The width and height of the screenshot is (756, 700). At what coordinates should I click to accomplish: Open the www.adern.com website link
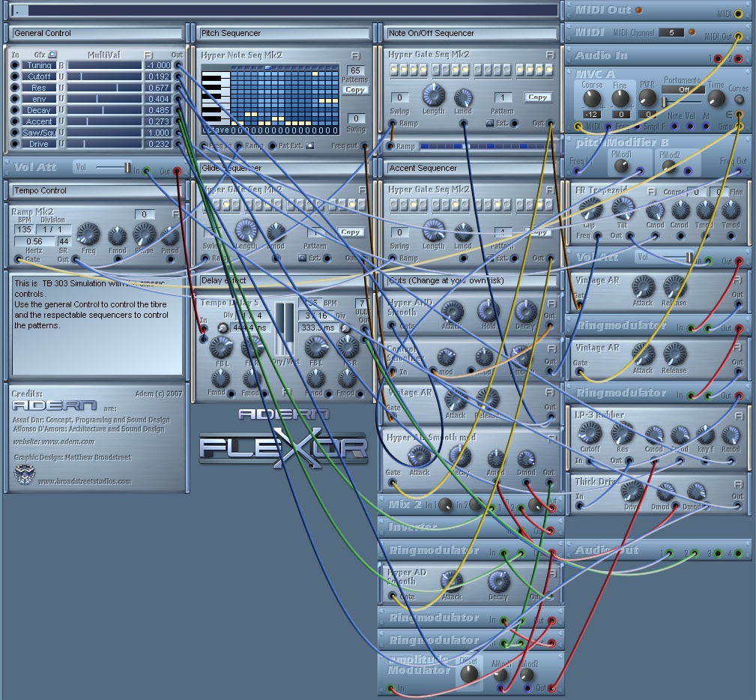pyautogui.click(x=67, y=441)
